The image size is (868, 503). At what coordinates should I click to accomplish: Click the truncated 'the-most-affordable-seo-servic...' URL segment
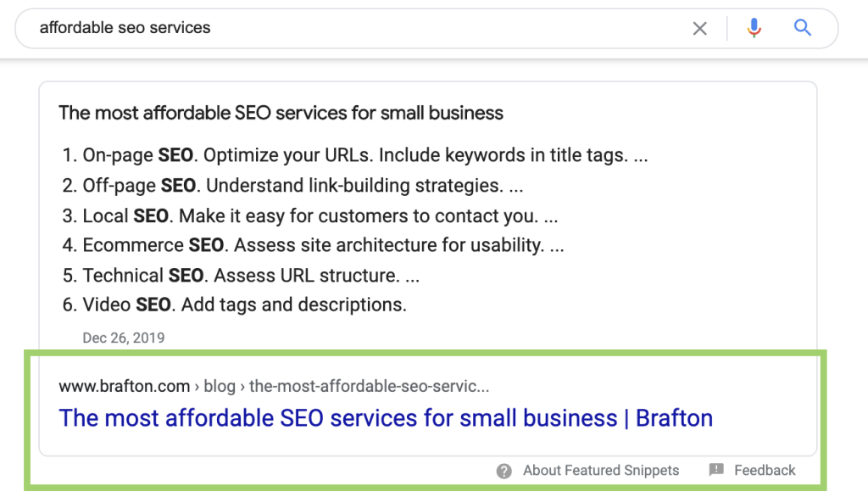(x=370, y=387)
